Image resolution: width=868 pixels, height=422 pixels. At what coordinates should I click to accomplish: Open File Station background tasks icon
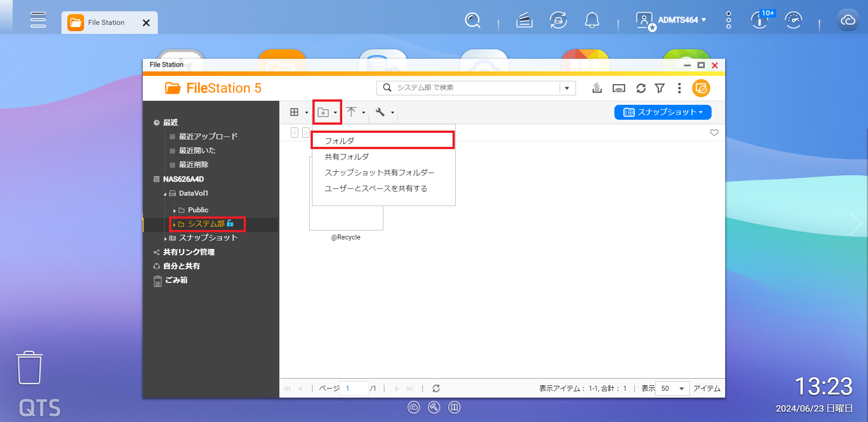tap(597, 88)
